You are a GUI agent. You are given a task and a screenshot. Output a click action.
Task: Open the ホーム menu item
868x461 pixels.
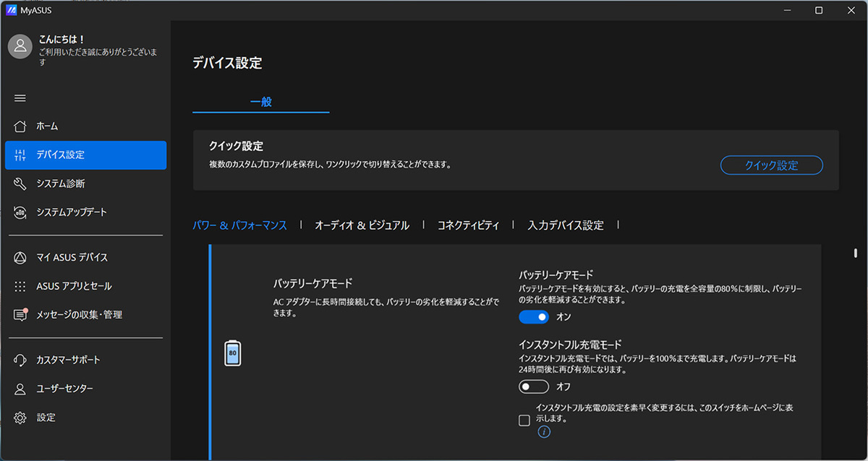pos(85,126)
